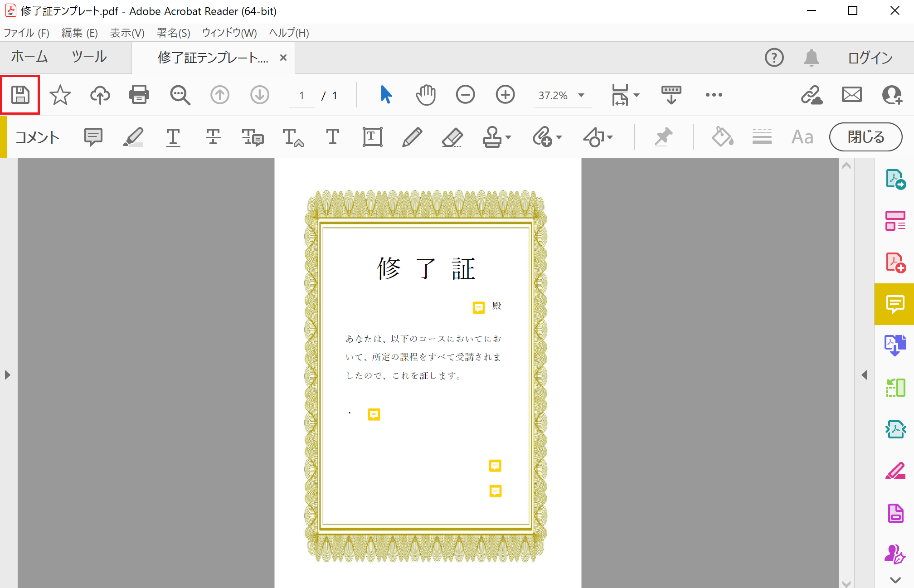914x588 pixels.
Task: Add a sticky note comment
Action: (x=93, y=137)
